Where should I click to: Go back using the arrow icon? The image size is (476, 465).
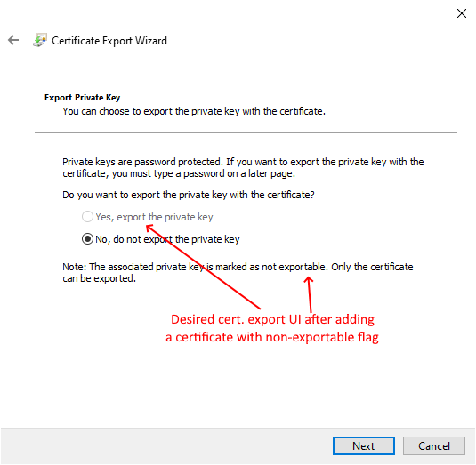coord(13,40)
